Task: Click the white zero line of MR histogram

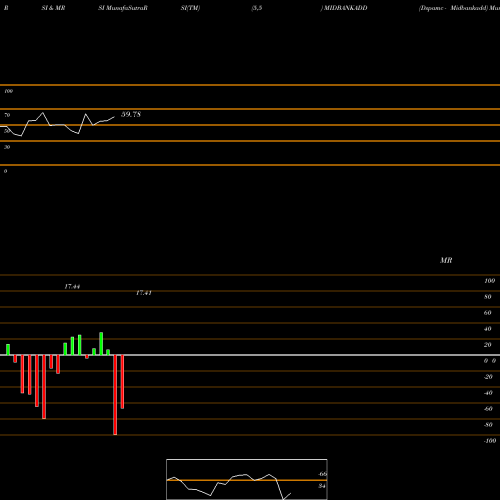Action: tap(250, 355)
